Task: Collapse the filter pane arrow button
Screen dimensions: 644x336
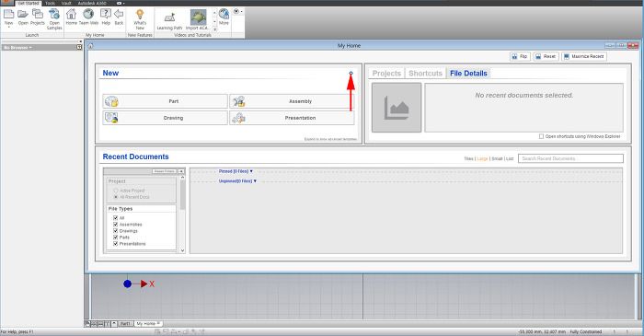Action: point(181,171)
